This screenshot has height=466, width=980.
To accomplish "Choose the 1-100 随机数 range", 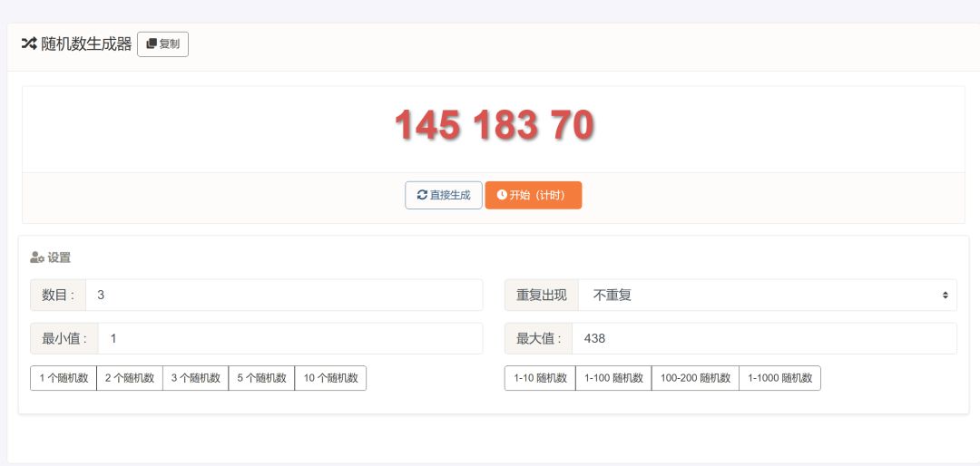I will pos(613,378).
